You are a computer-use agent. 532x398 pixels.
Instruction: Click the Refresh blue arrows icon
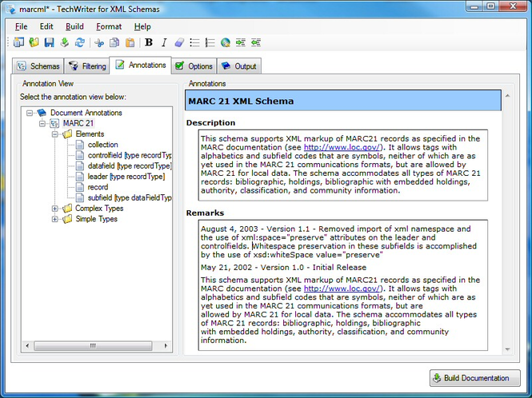(x=80, y=42)
